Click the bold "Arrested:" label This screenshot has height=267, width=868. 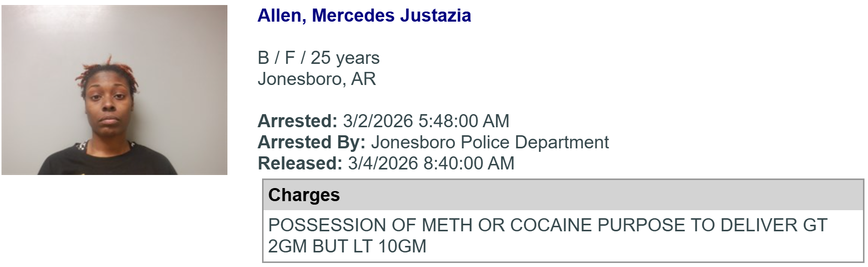297,121
